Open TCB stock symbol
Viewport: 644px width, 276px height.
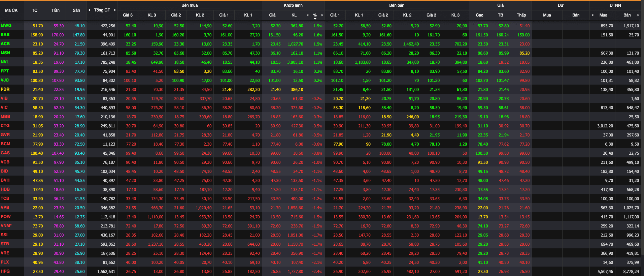pyautogui.click(x=5, y=198)
